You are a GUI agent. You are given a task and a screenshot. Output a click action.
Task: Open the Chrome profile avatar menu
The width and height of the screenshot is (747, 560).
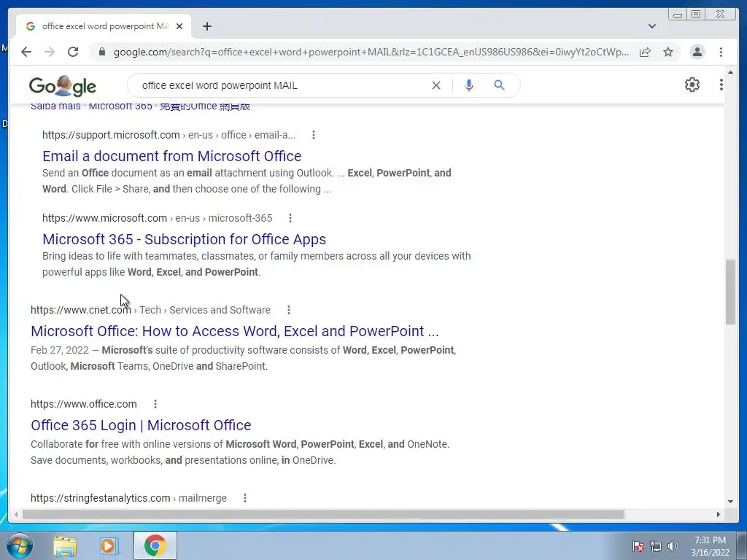(x=697, y=52)
